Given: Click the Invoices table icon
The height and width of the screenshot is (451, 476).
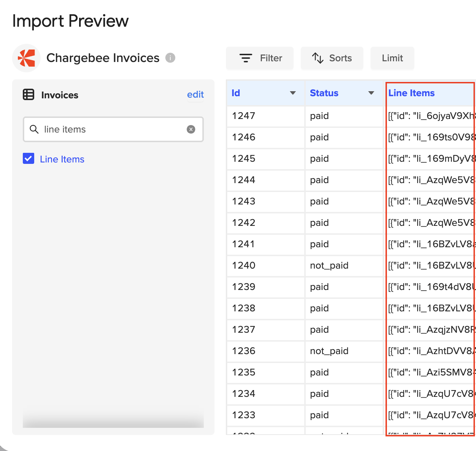Looking at the screenshot, I should (x=29, y=95).
